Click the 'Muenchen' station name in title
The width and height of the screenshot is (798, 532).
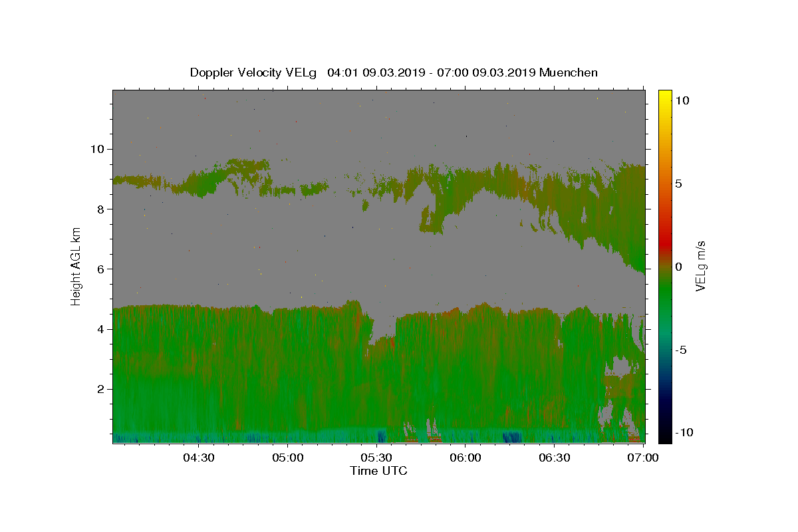[569, 72]
